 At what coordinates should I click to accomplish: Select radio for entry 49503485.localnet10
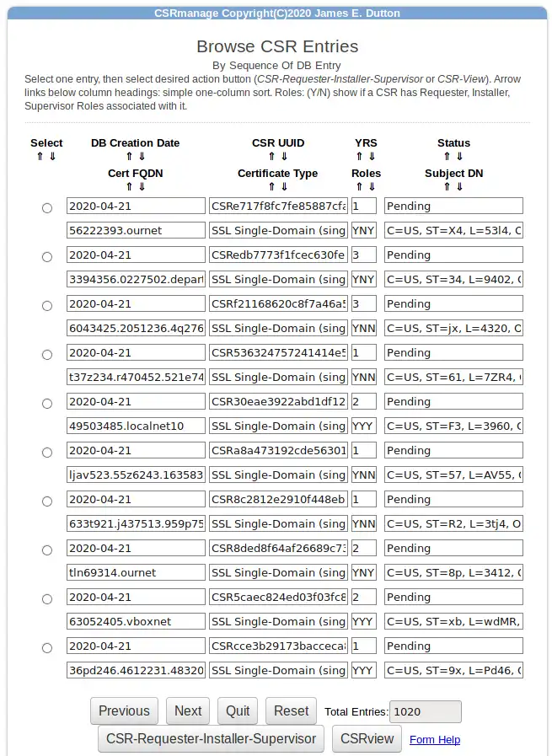point(47,404)
